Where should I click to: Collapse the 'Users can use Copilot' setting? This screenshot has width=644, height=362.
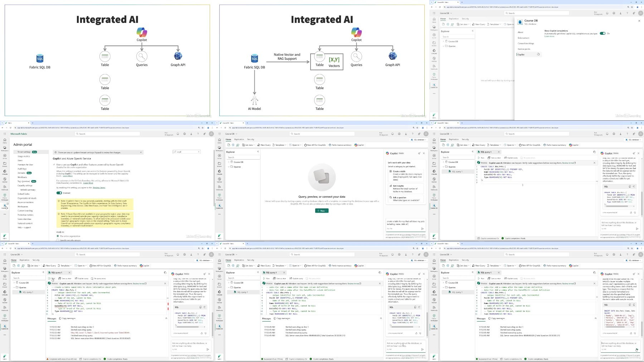(54, 165)
